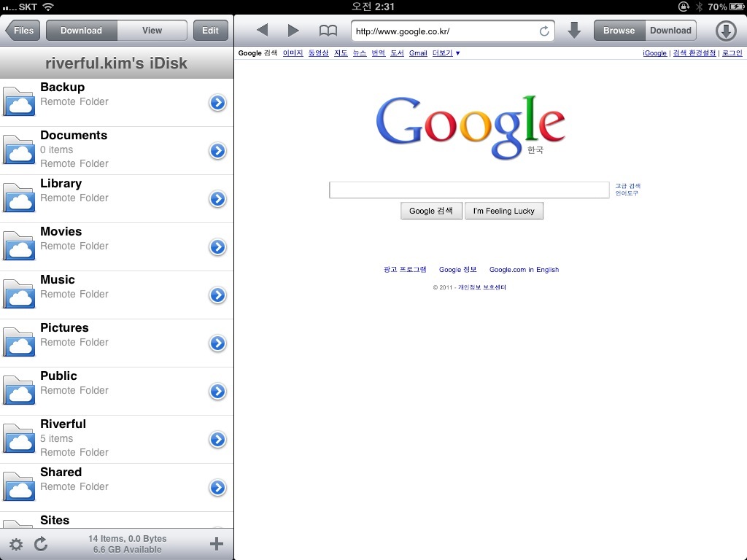Tap the rotation lock status icon
The width and height of the screenshot is (747, 560).
pos(684,7)
